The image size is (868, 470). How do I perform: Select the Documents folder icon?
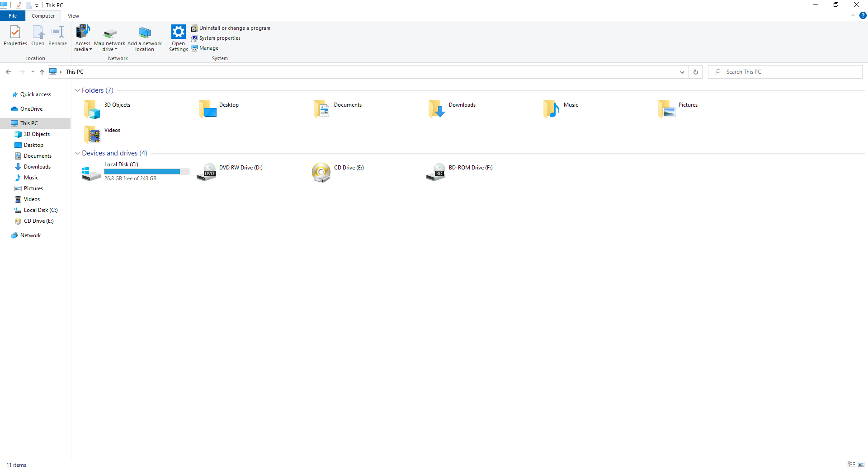tap(322, 109)
